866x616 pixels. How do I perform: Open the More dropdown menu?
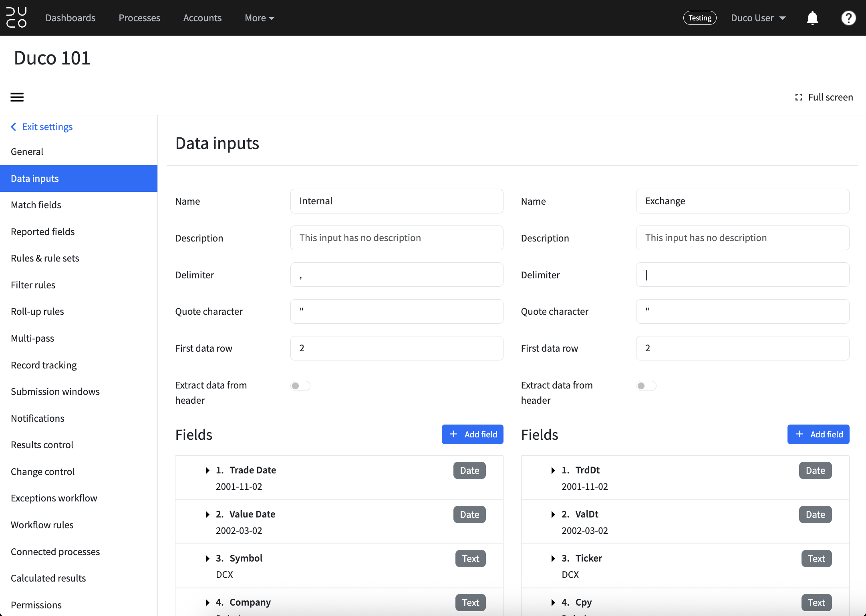pos(259,18)
